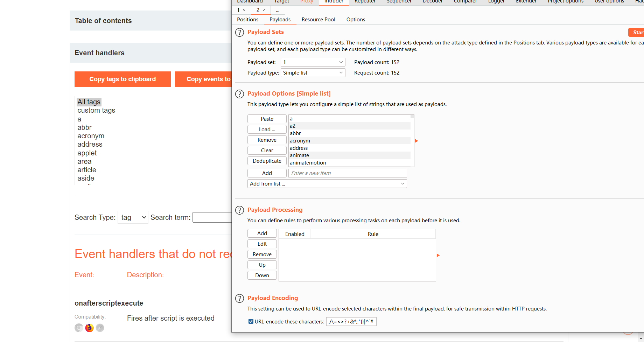Viewport: 644px width, 342px height.
Task: Open the Search Type dropdown on webpage
Action: click(133, 217)
